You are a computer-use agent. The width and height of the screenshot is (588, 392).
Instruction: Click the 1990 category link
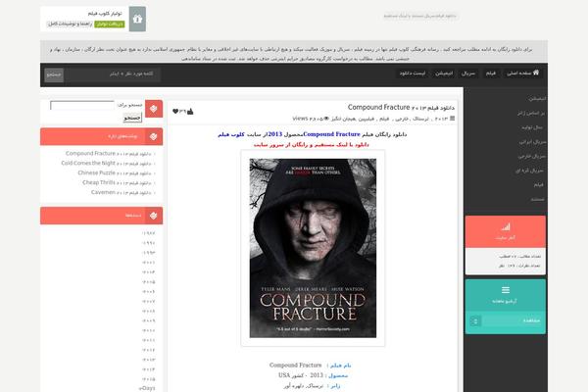149,243
